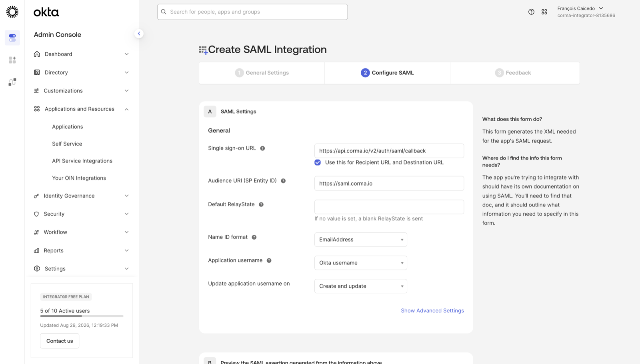Click help icon beside Single sign-on URL
This screenshot has height=364, width=640.
262,148
